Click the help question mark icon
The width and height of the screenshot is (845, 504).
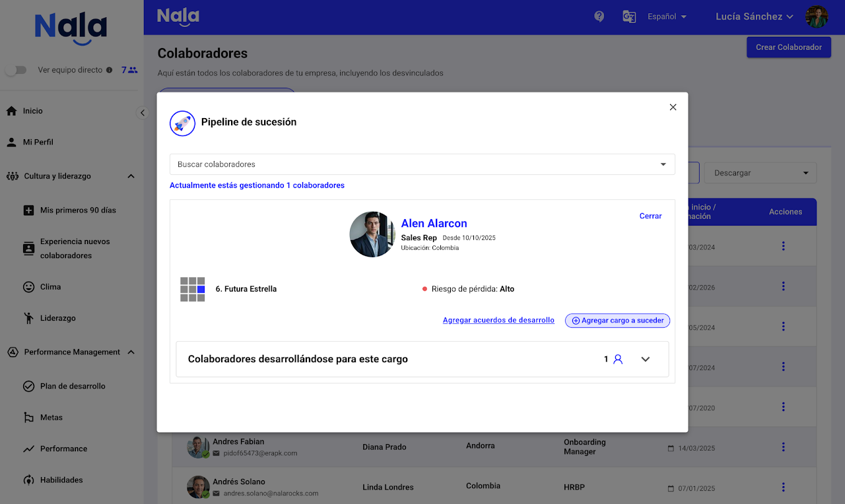[x=599, y=16]
